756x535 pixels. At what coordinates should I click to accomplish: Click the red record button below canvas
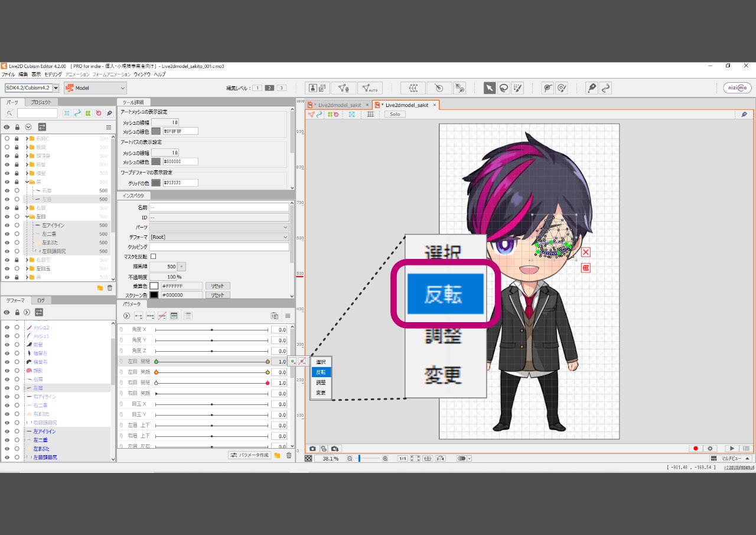coord(695,449)
